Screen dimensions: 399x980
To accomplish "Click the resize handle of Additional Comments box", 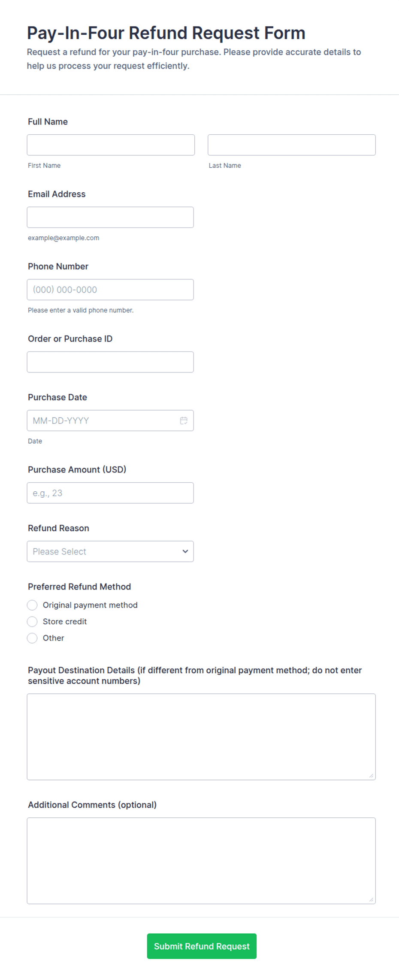I will 371,899.
